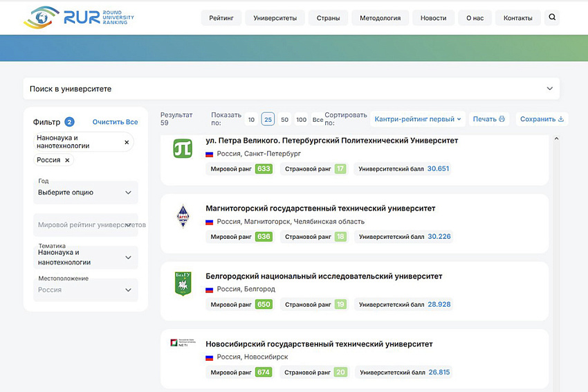Viewport: 588px width, 392px height.
Task: Go to the Университеты menu item
Action: coord(275,18)
